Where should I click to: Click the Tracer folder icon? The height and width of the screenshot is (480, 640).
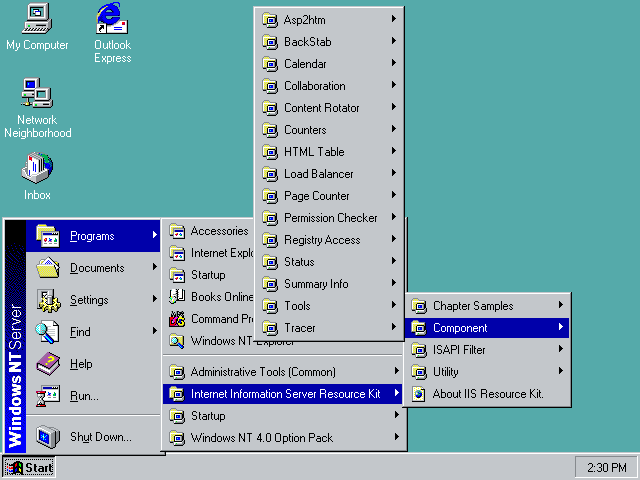270,328
